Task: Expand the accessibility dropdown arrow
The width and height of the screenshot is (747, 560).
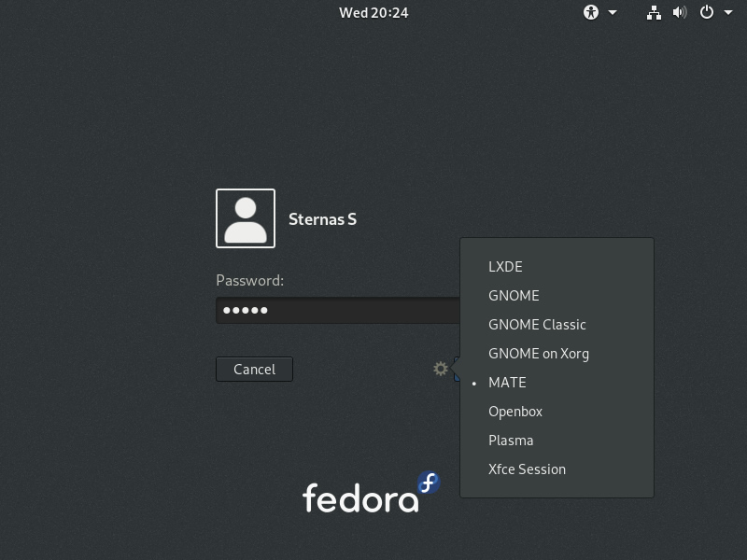Action: click(613, 13)
